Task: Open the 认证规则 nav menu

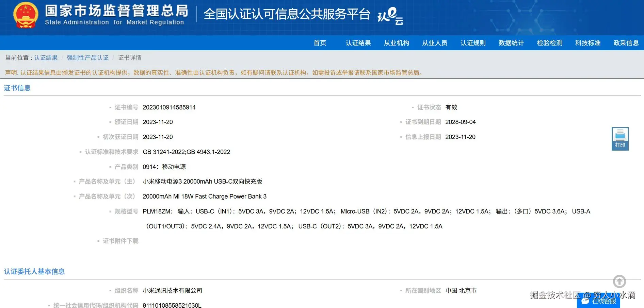Action: click(x=473, y=43)
